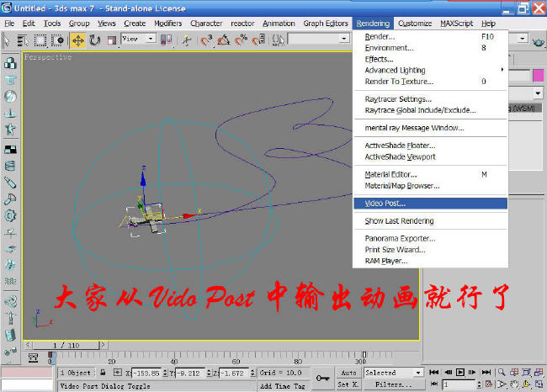Click reactor Spring coil icon
The height and width of the screenshot is (392, 547).
(x=10, y=166)
